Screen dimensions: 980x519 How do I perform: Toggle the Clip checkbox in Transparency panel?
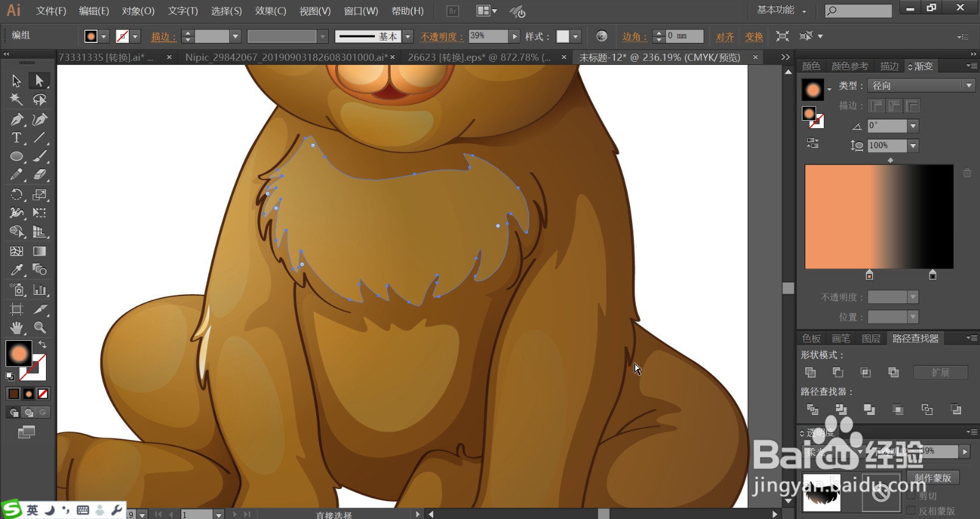coord(911,496)
